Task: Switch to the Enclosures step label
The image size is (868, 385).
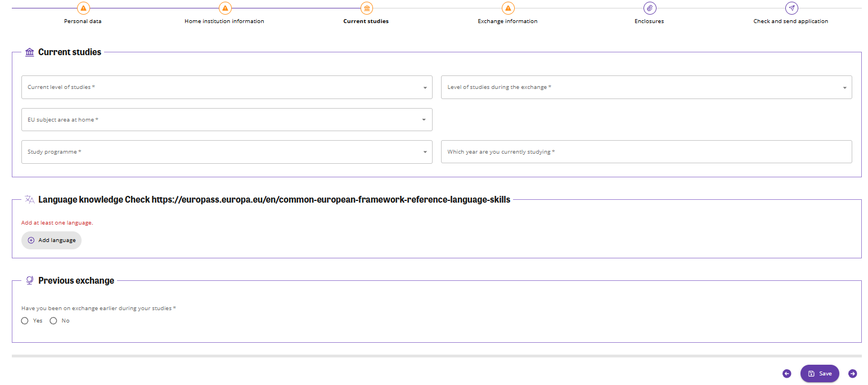Action: tap(649, 21)
